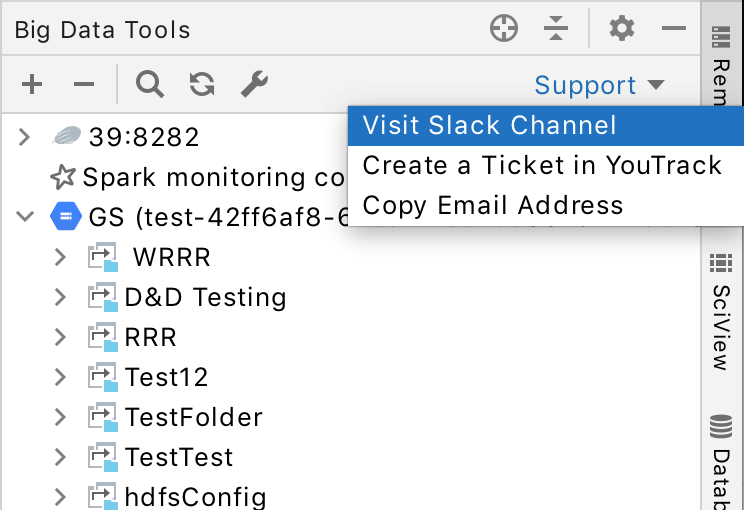Select Visit Slack Channel menu item

pyautogui.click(x=489, y=125)
